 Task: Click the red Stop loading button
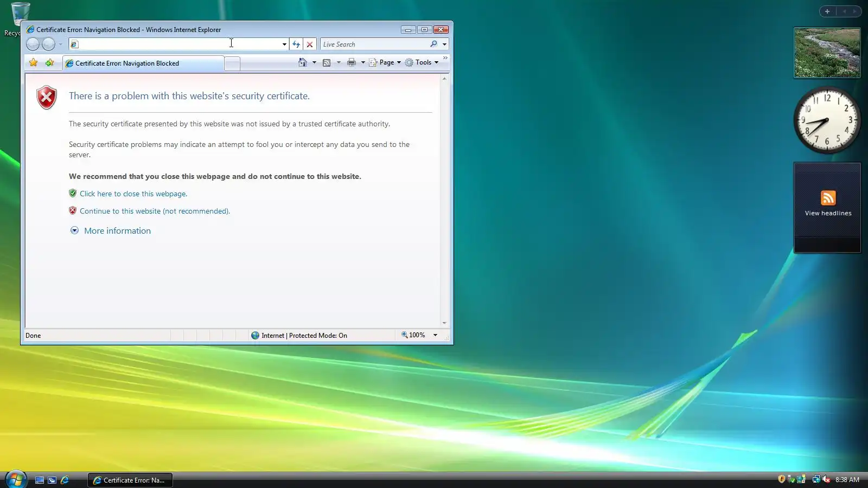tap(310, 44)
